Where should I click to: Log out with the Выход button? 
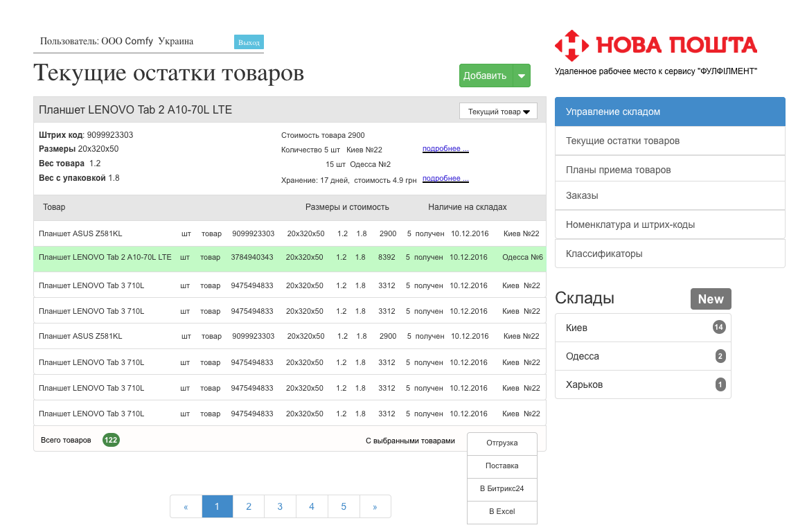tap(249, 42)
